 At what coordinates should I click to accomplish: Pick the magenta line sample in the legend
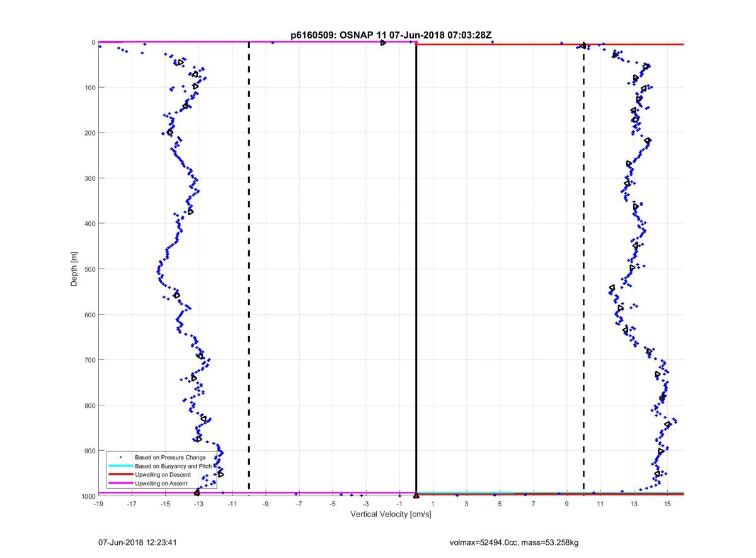click(120, 483)
